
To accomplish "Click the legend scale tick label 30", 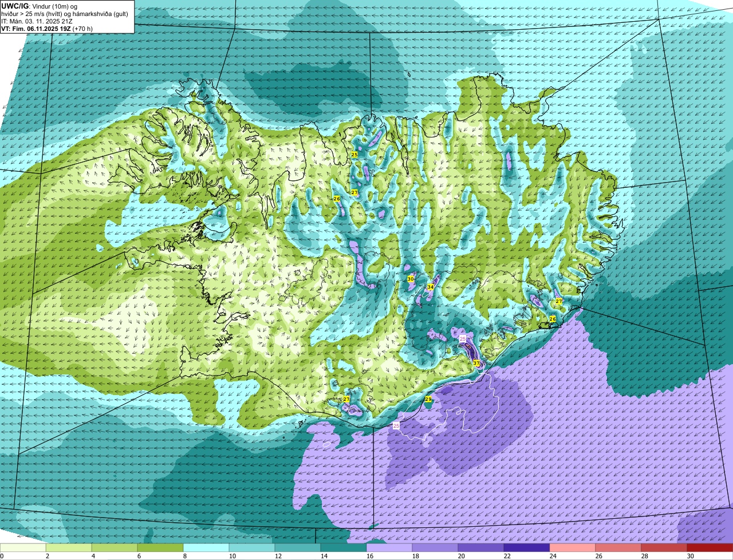I will coord(690,556).
